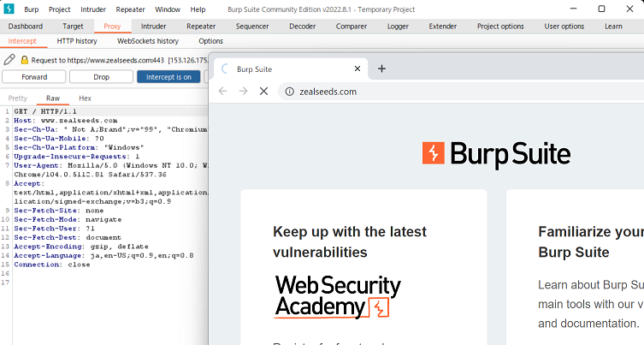Click the Host: www.zealseeds.com line
This screenshot has height=345, width=644.
coord(66,121)
